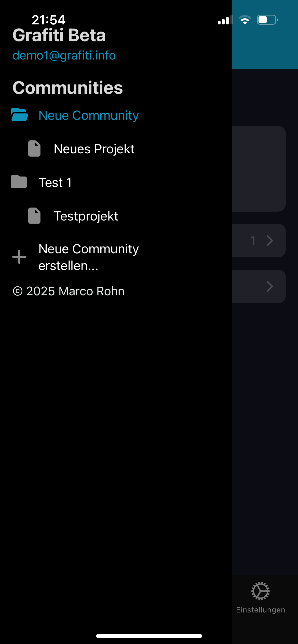This screenshot has height=644, width=298.
Task: Select the Neue Community folder label
Action: tap(88, 115)
